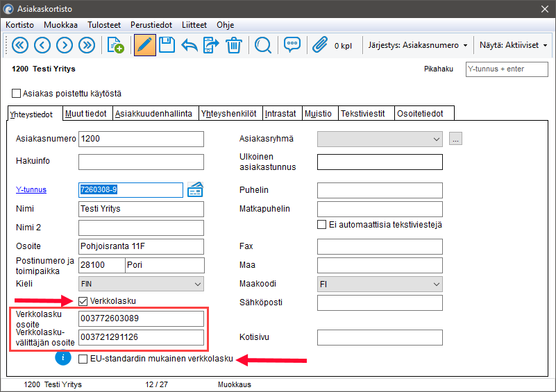Create a new customer record

point(115,45)
